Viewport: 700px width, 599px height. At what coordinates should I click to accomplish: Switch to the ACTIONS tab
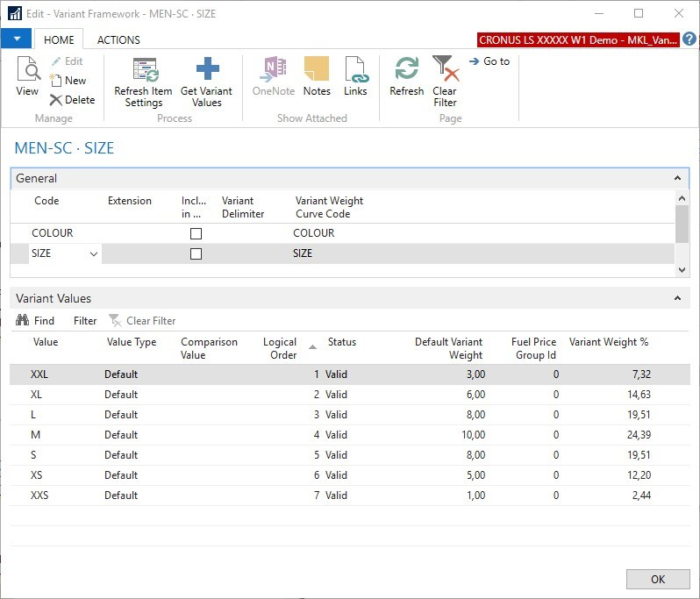click(x=118, y=39)
